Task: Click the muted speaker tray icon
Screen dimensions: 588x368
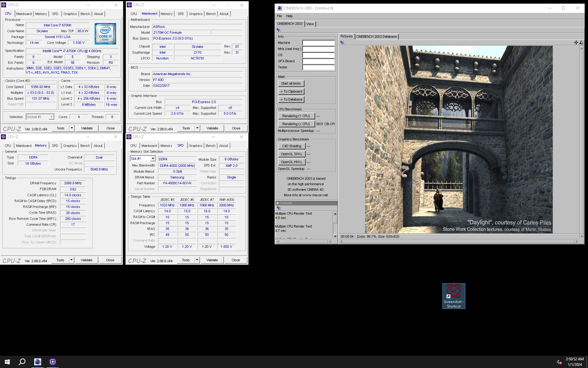Action: tap(559, 362)
